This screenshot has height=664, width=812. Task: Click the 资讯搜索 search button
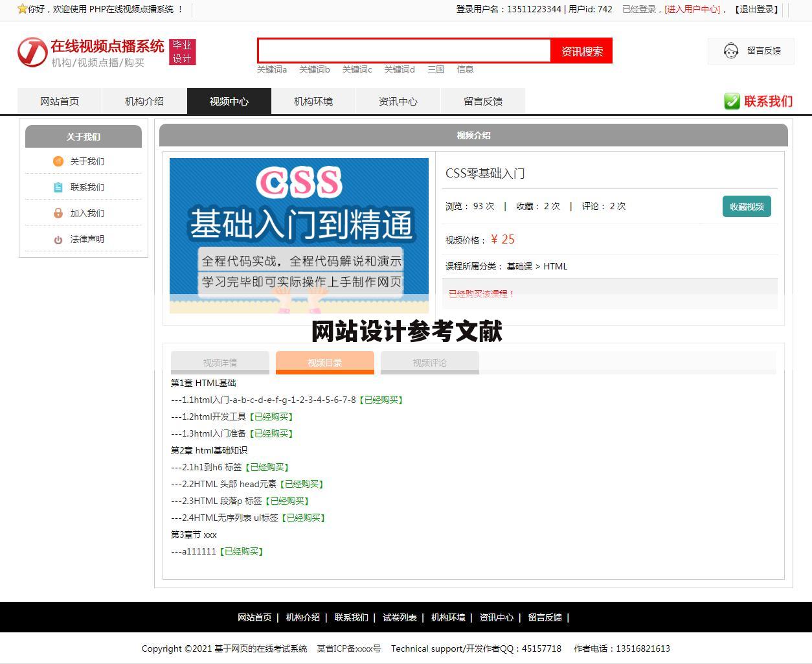(x=581, y=51)
